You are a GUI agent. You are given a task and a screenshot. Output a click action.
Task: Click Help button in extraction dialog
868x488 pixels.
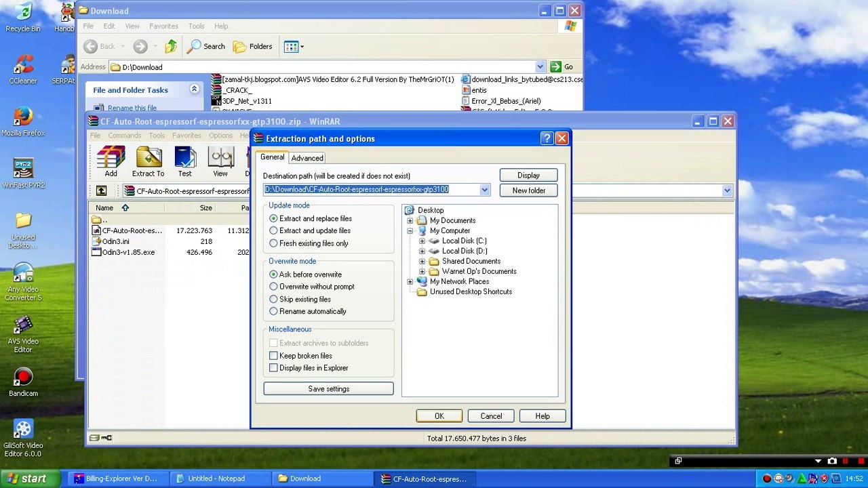pos(542,416)
